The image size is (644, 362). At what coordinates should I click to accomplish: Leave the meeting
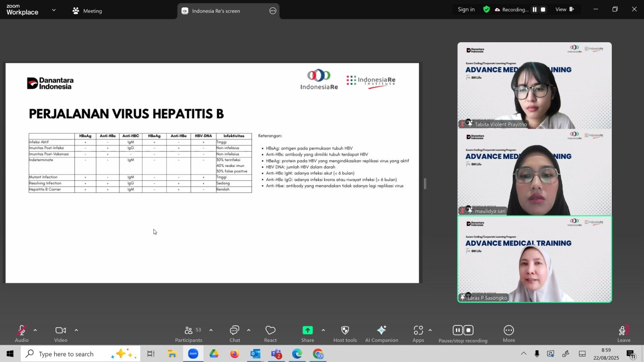pos(623,334)
